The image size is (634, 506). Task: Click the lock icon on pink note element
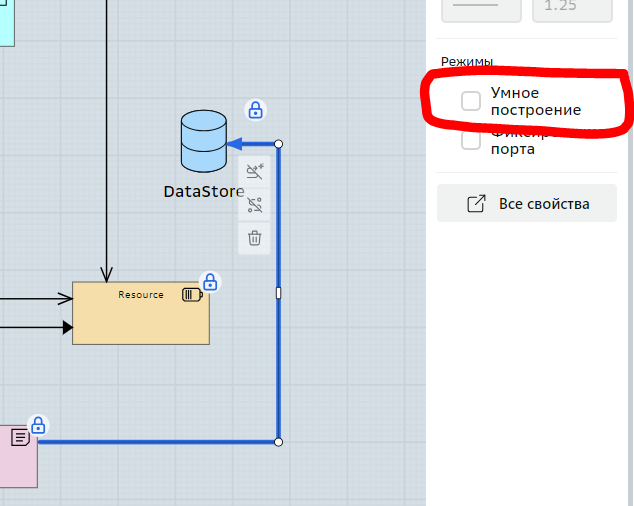[x=38, y=426]
